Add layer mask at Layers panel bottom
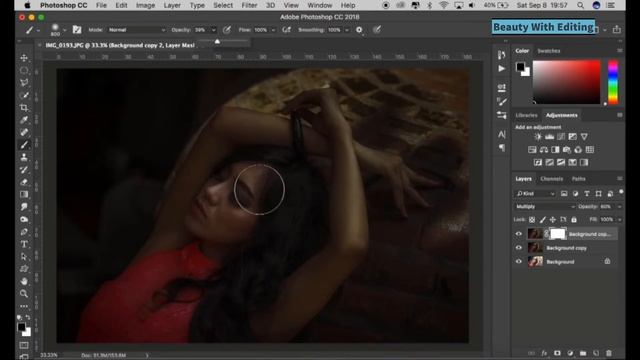 point(557,353)
